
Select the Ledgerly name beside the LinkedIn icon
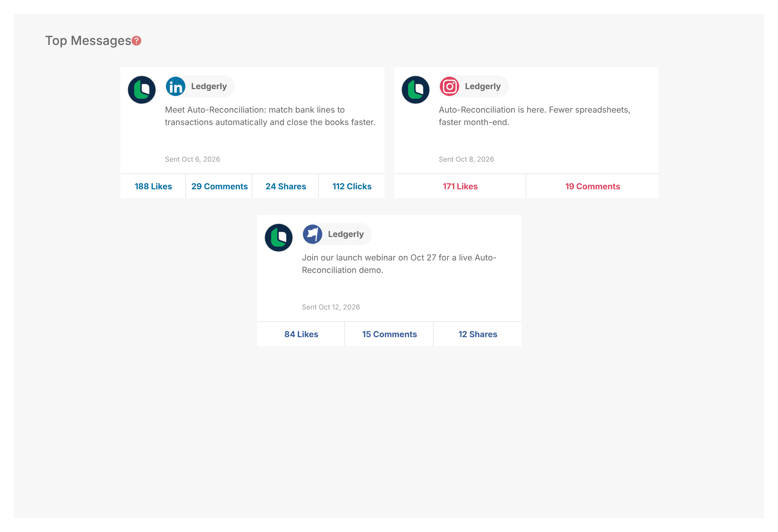209,86
